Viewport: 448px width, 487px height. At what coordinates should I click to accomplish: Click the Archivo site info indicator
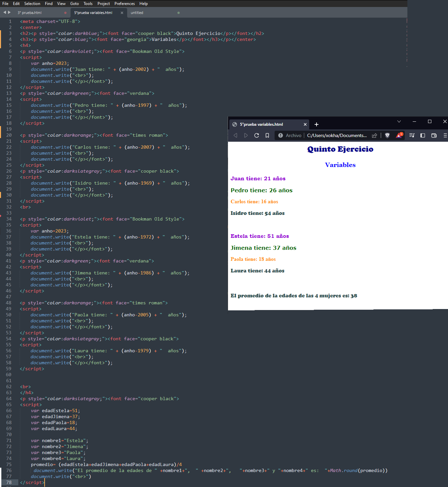click(290, 135)
